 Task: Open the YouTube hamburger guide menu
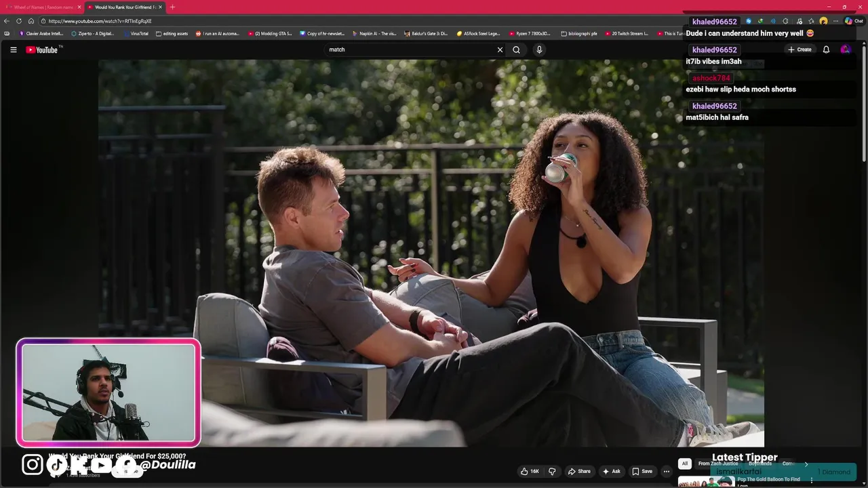[13, 49]
